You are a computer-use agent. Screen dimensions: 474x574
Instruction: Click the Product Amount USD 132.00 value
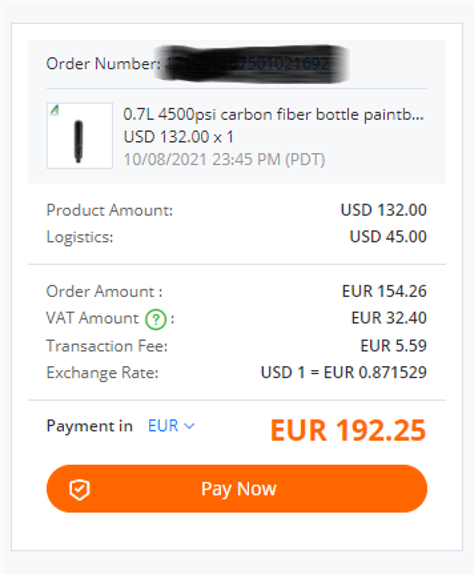point(384,210)
